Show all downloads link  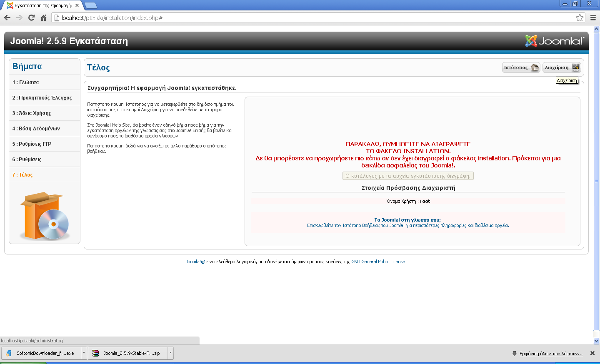551,354
